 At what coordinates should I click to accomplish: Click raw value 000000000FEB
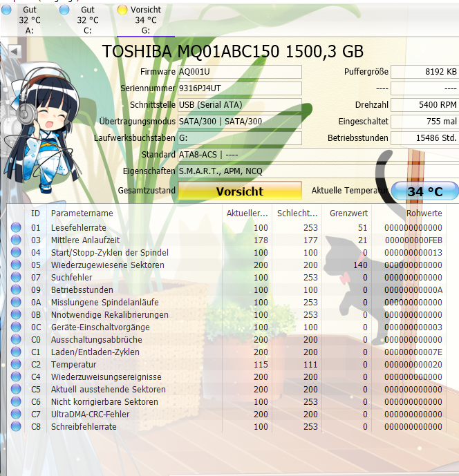tap(413, 240)
